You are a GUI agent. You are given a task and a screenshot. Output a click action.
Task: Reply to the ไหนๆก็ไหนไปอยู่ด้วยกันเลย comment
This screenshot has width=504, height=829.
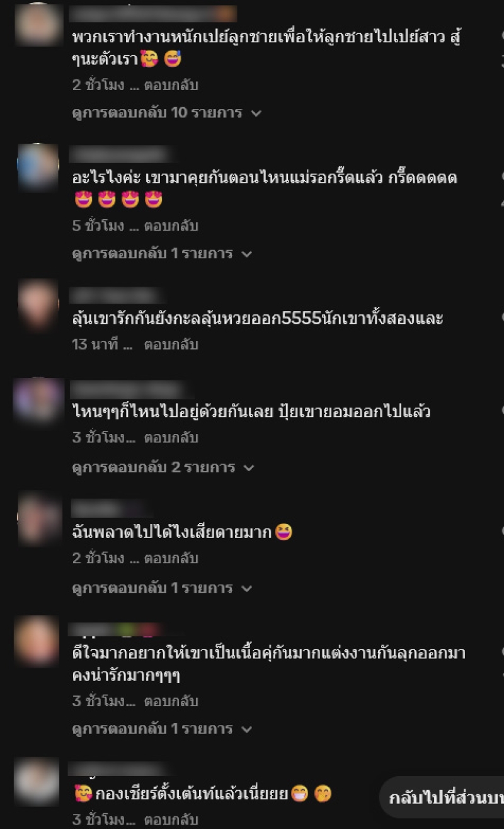[171, 437]
